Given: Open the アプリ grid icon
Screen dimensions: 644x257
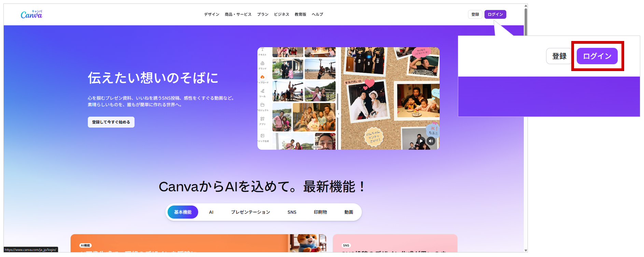Looking at the screenshot, I should point(262,119).
